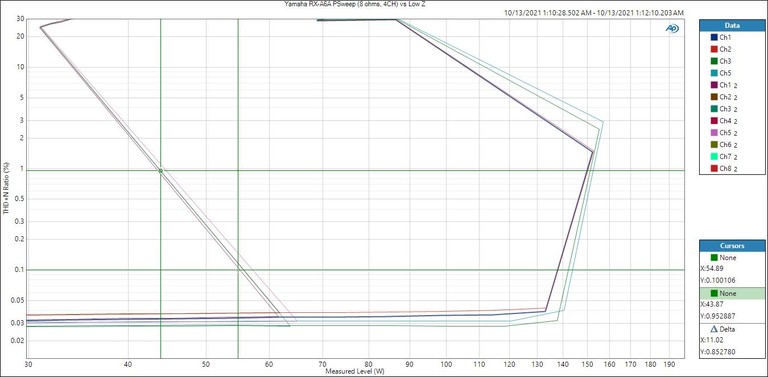The width and height of the screenshot is (768, 377).
Task: Select Ch6 2 olive legend swatch
Action: coord(714,145)
